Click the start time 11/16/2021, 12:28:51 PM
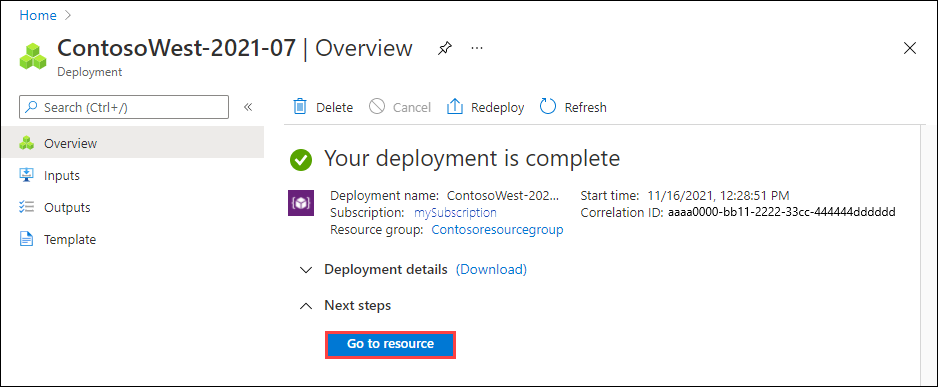Screen dimensions: 938x387 pos(717,195)
